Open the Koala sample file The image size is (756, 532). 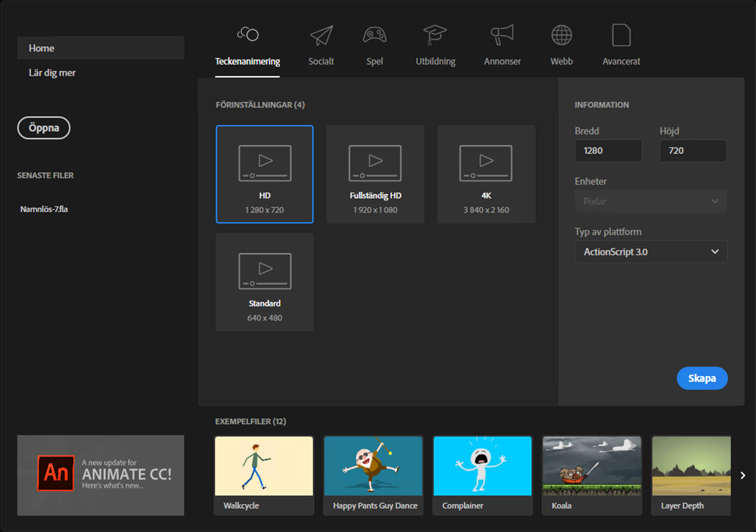click(592, 475)
